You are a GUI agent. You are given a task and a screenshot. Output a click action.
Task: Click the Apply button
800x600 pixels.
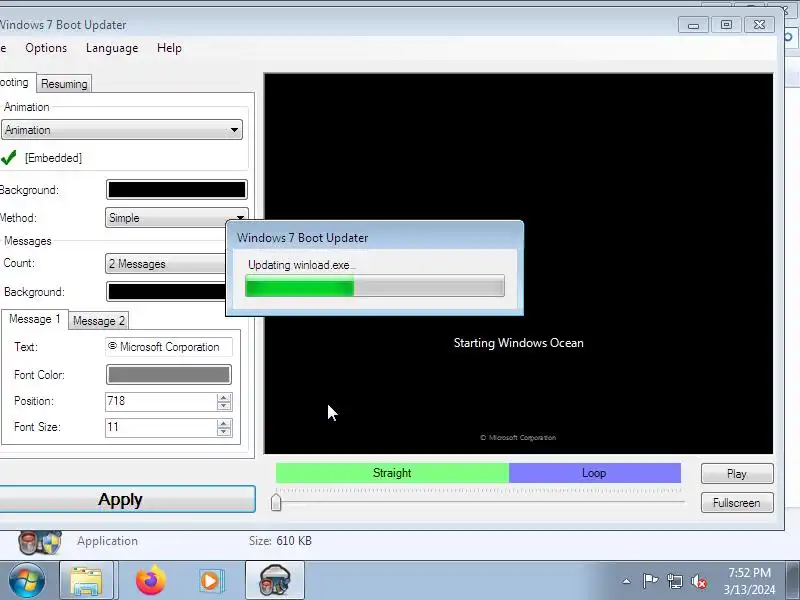(122, 499)
